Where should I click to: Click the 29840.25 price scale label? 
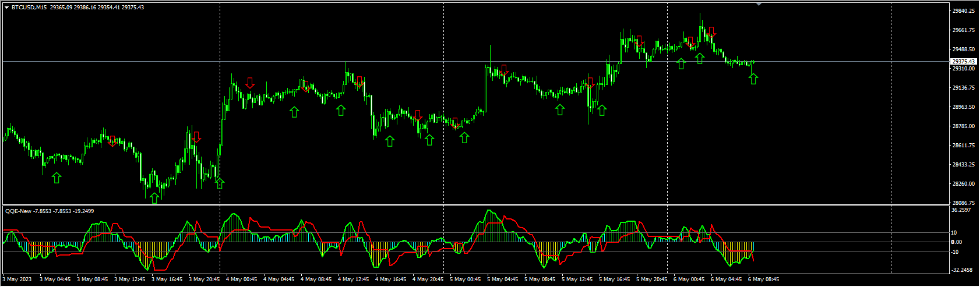click(963, 11)
